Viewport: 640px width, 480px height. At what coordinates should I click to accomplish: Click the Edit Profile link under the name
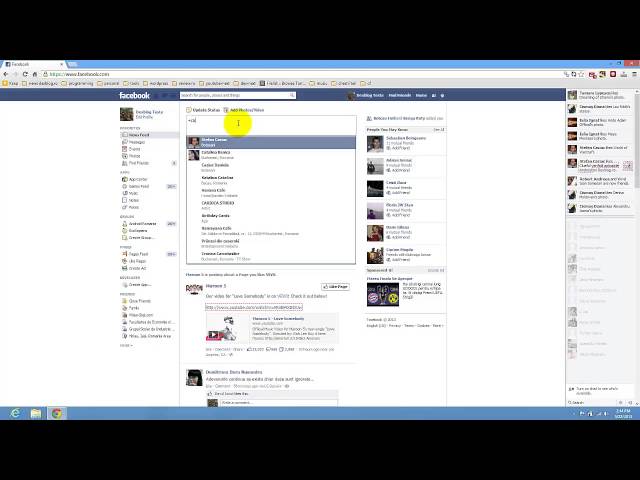click(144, 117)
